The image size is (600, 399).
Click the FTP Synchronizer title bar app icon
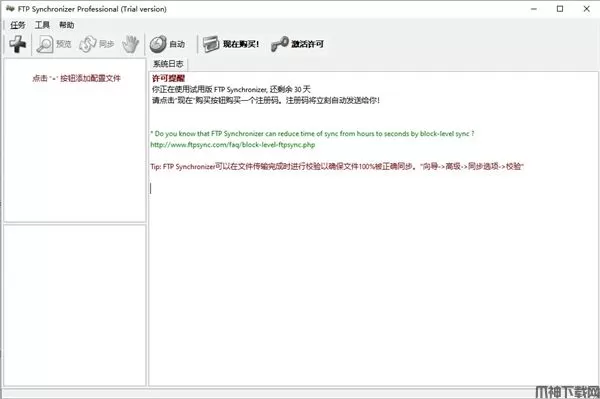click(10, 8)
